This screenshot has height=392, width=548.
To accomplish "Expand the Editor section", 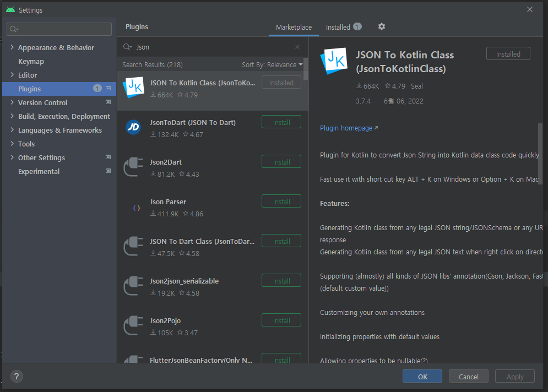I will coord(12,75).
